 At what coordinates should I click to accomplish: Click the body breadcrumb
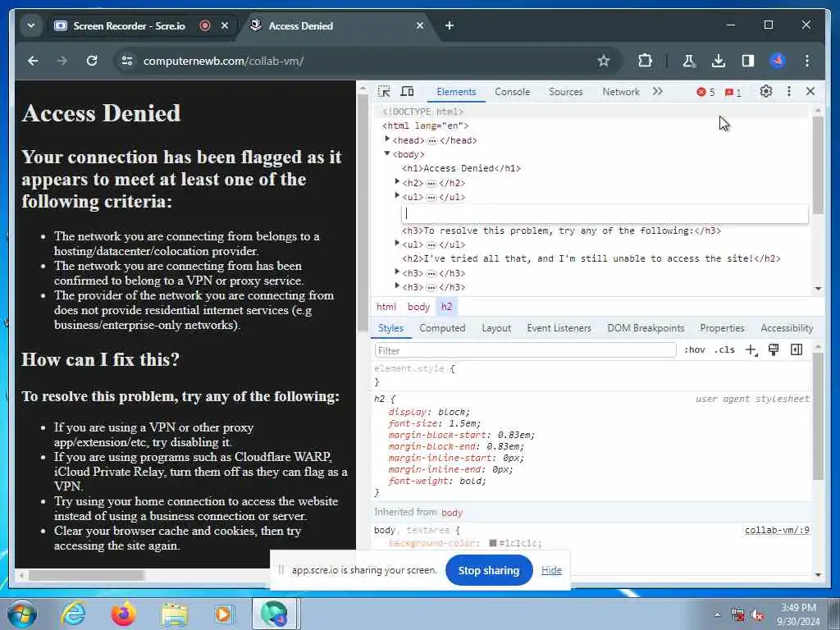418,307
